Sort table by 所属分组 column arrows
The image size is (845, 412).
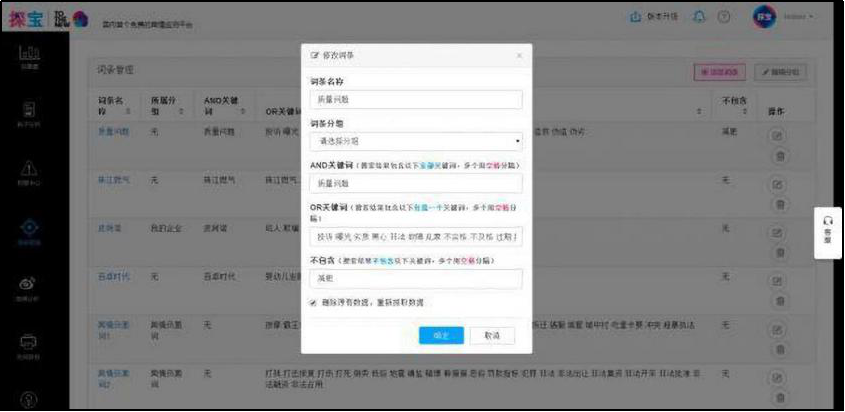(181, 111)
